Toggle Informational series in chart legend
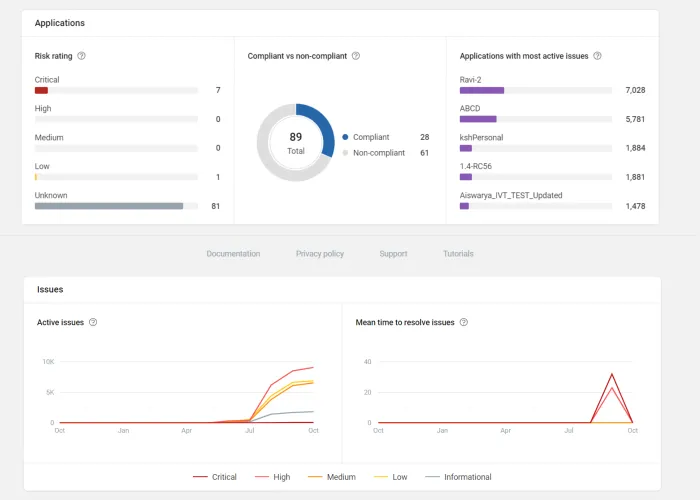The height and width of the screenshot is (500, 700). [x=458, y=477]
